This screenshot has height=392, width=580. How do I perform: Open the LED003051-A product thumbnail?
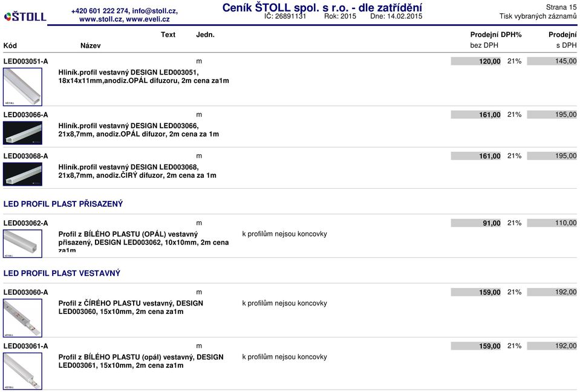pyautogui.click(x=22, y=87)
